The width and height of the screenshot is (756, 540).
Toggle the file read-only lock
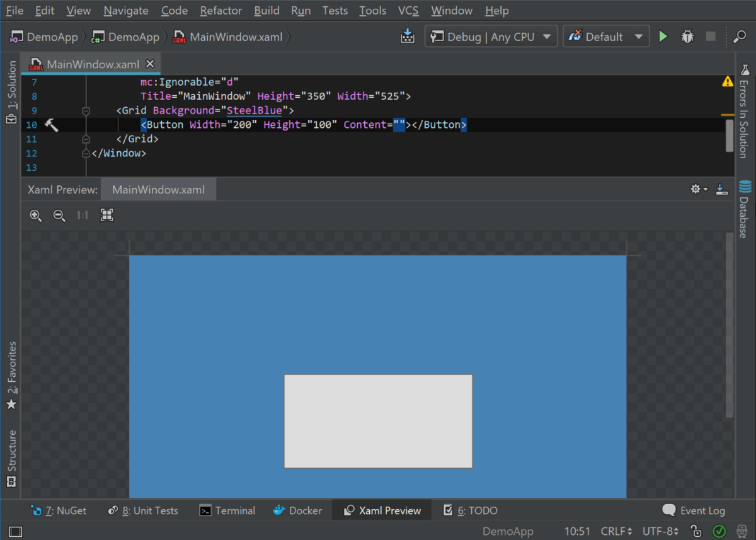[696, 531]
